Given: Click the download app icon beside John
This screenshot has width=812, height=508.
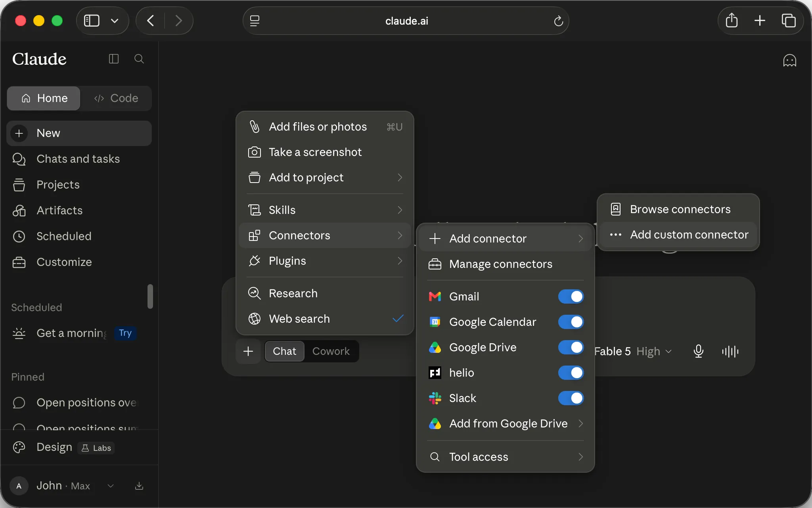Looking at the screenshot, I should coord(139,486).
